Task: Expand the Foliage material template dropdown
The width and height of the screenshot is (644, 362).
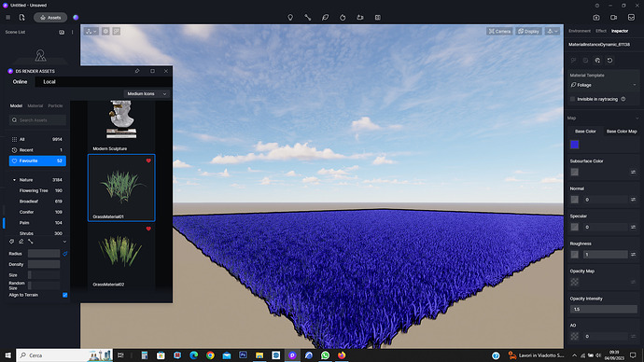Action: [x=603, y=85]
